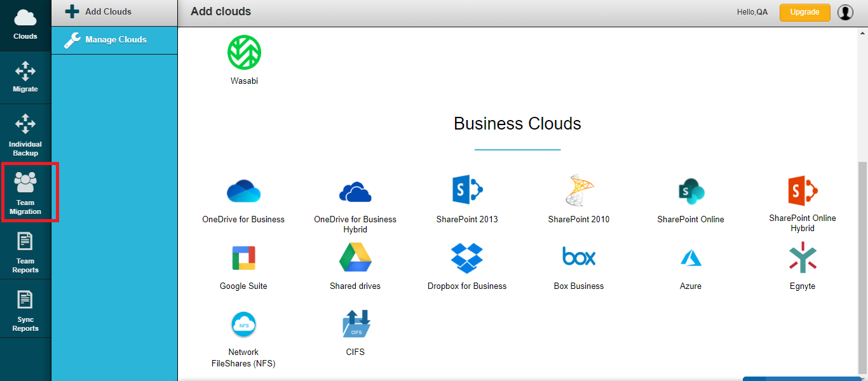Click the 'Add clouds' page title
Screen dimensions: 868x381
click(220, 11)
